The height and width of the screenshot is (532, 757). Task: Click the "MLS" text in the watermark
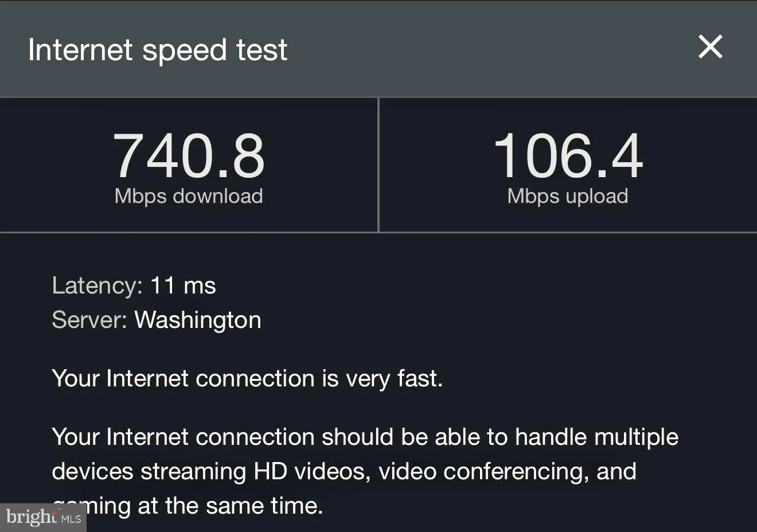pos(71,519)
